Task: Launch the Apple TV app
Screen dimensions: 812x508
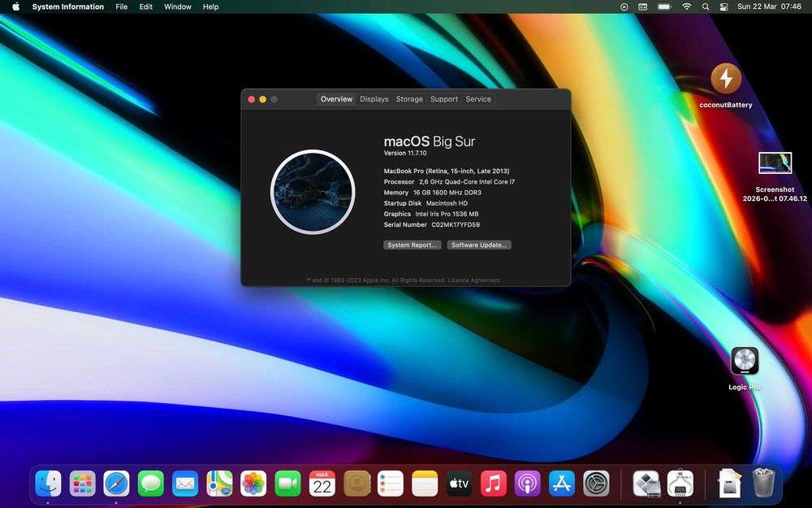Action: 459,484
